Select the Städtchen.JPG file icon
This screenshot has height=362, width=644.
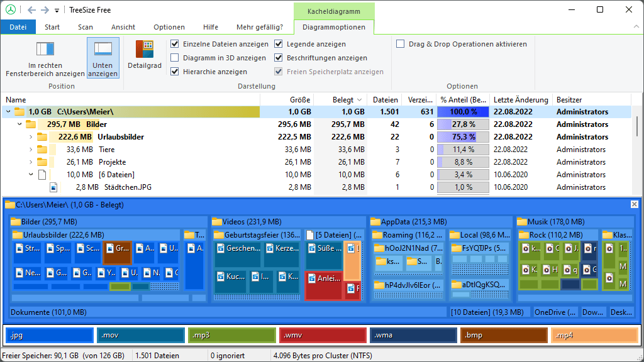point(53,187)
